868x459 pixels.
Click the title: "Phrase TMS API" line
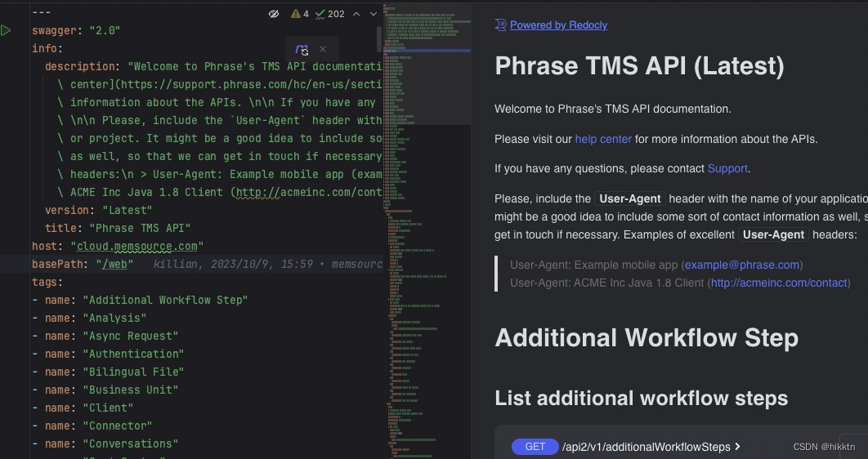coord(118,229)
